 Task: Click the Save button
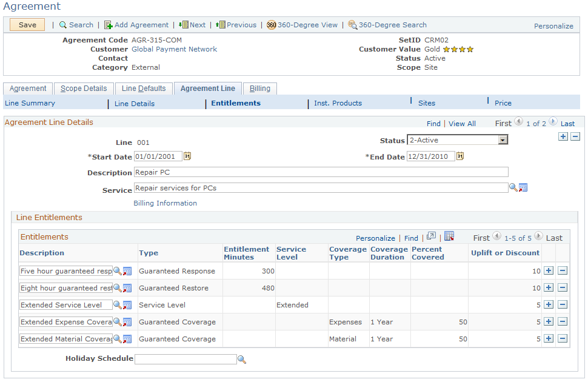[x=27, y=25]
